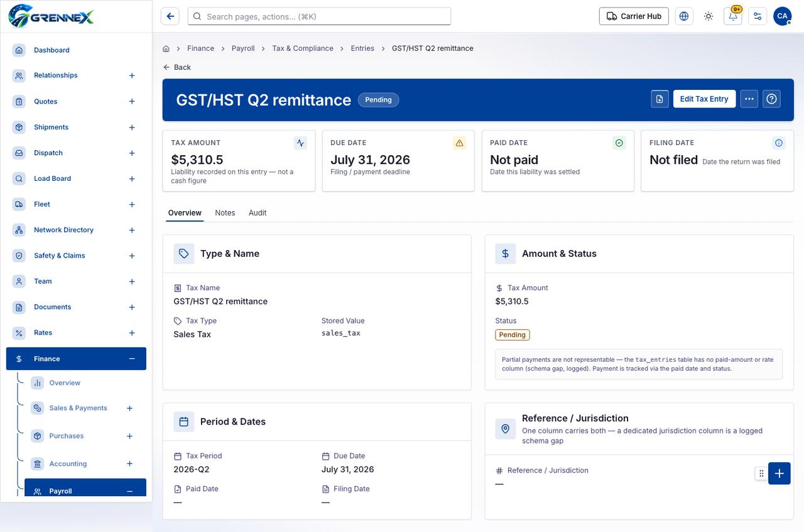Click the Edit Tax Entry button
Screen dimensions: 804x532
[x=704, y=99]
